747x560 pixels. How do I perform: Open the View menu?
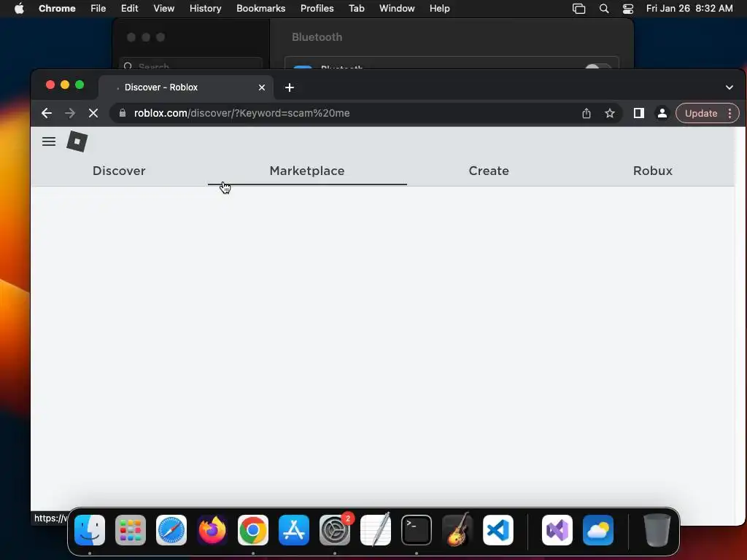tap(164, 9)
